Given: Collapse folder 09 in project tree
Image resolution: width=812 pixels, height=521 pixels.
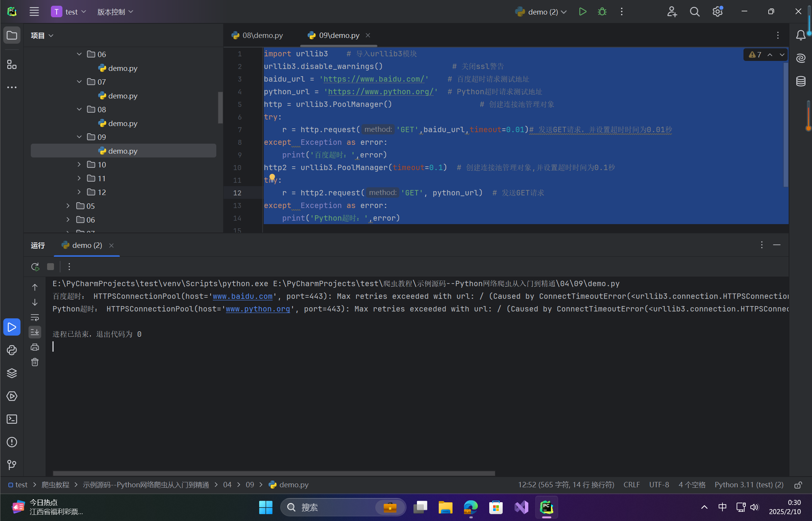Looking at the screenshot, I should [x=79, y=137].
